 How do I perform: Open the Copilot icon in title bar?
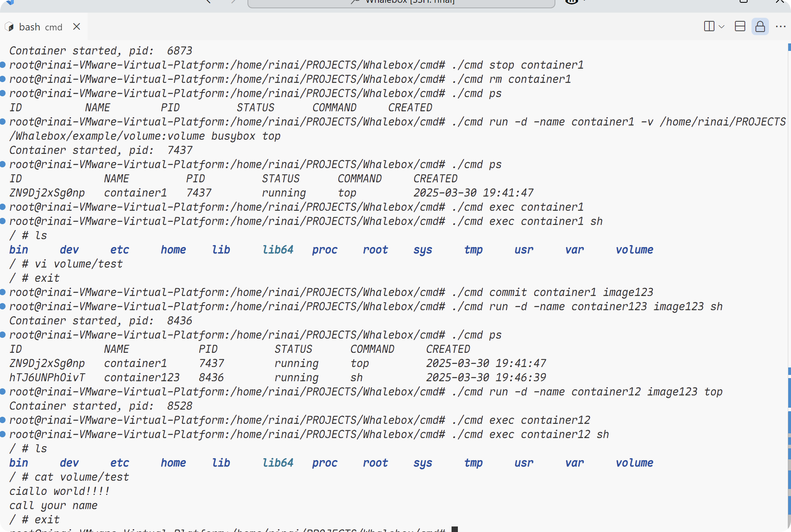point(572,2)
